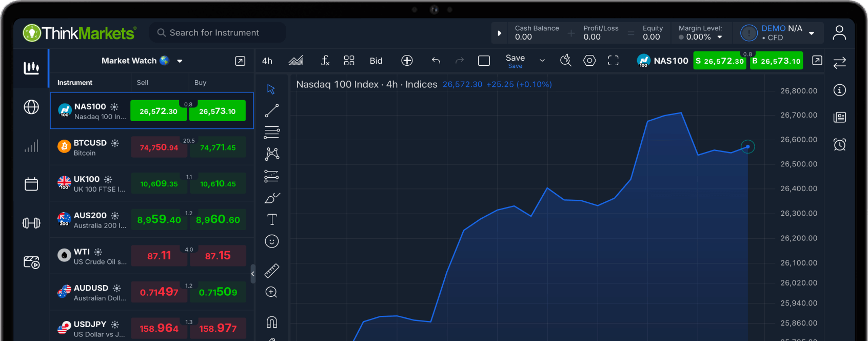Switch the Bid price type selector

[x=376, y=61]
